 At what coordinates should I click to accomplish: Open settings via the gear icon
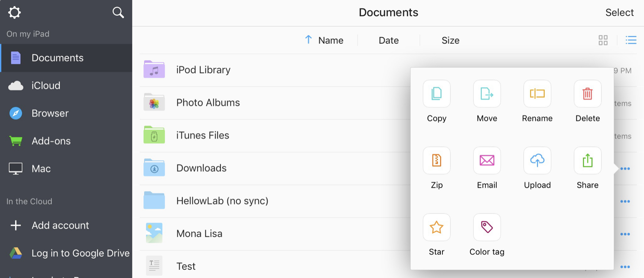tap(14, 13)
